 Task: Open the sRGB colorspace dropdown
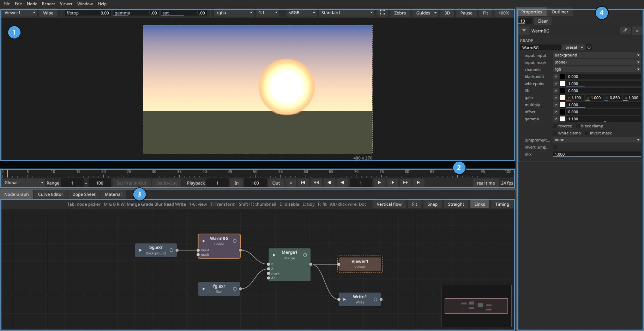pyautogui.click(x=302, y=13)
